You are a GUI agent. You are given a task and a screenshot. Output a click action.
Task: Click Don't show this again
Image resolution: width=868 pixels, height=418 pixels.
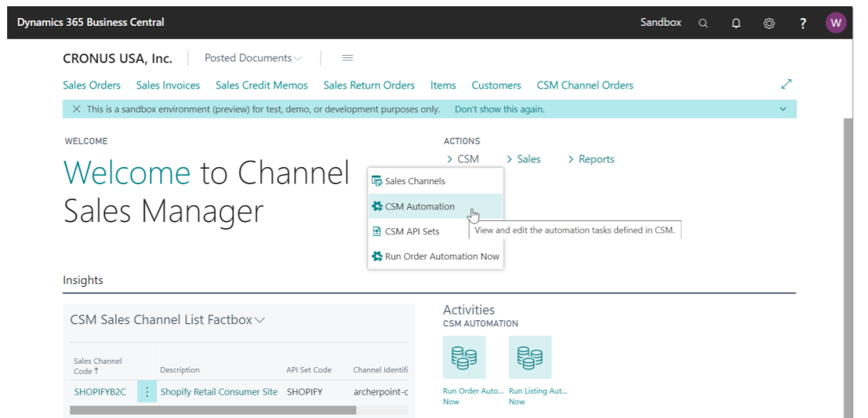coord(499,109)
